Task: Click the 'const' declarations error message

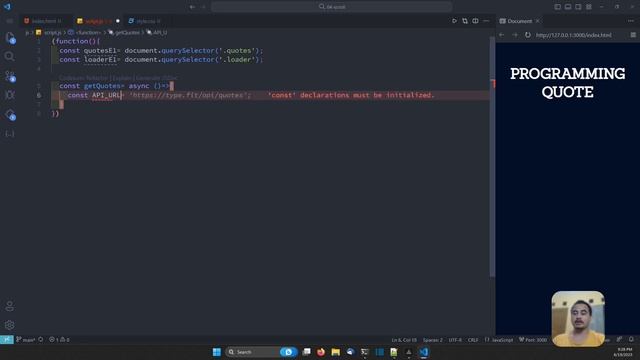Action: coord(351,95)
